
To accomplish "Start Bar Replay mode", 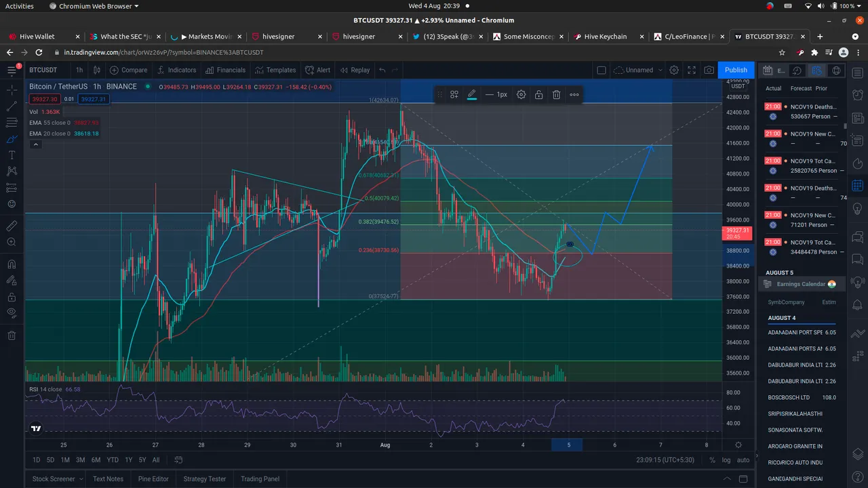I will coord(355,70).
